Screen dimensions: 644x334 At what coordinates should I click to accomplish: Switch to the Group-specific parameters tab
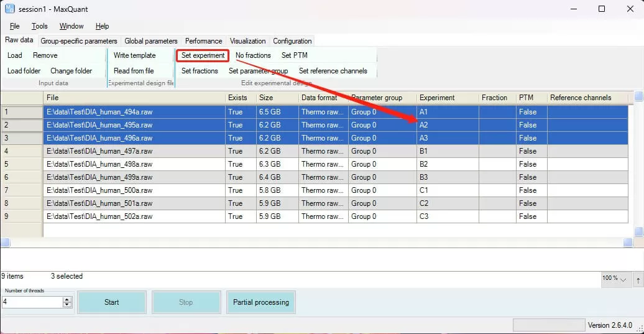[79, 41]
